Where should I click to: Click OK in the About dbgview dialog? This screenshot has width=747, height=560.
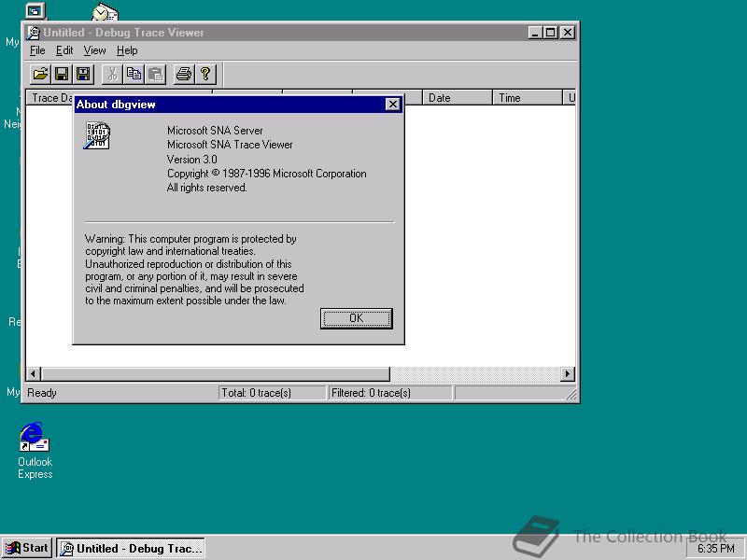(x=357, y=318)
